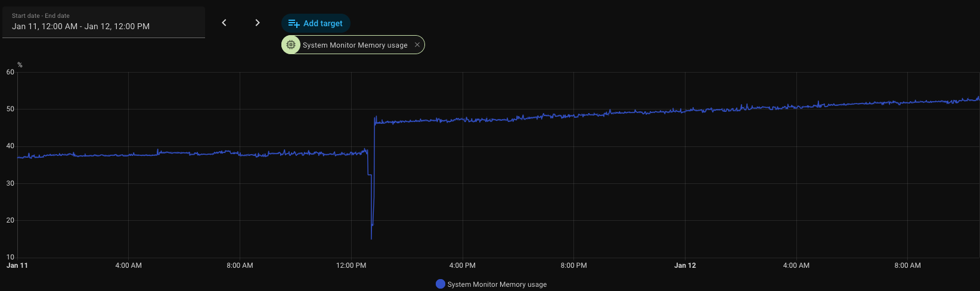Screen dimensions: 980x291
Task: Click the blue legend color dot
Action: coord(441,284)
